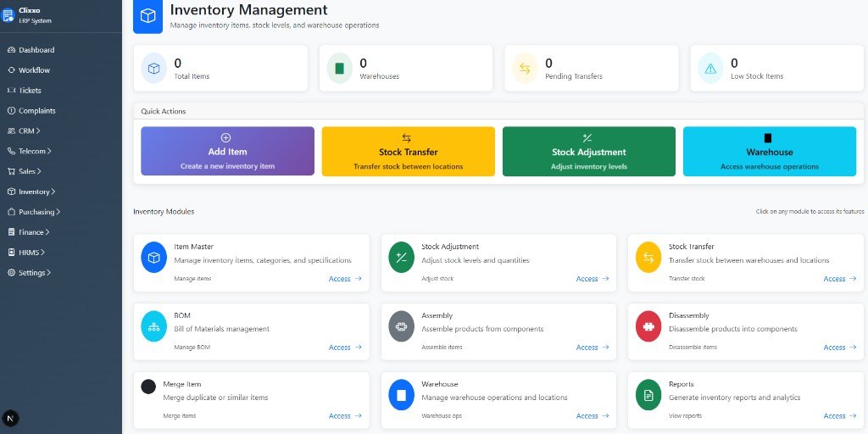Click the Workflow sidebar icon
Image resolution: width=868 pixels, height=434 pixels.
click(x=11, y=70)
